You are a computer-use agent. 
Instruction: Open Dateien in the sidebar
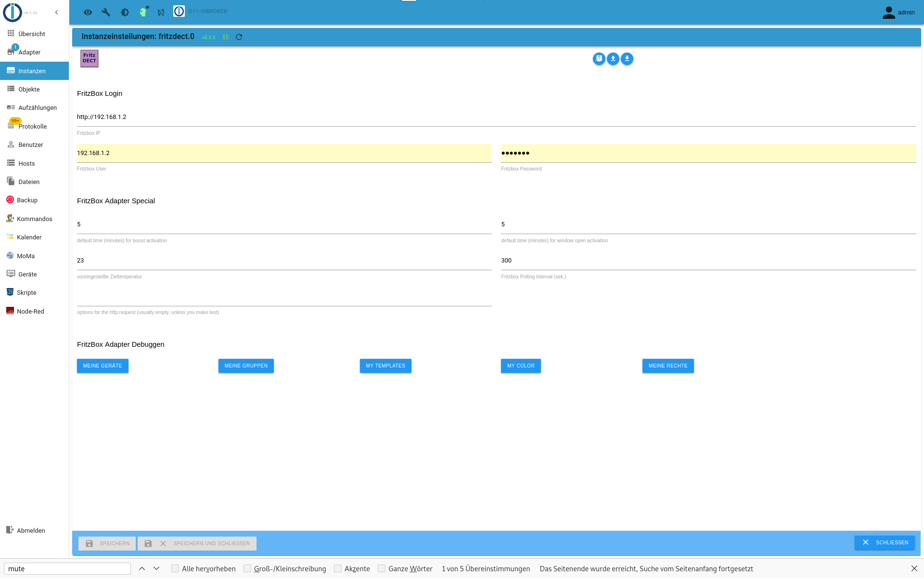click(34, 182)
